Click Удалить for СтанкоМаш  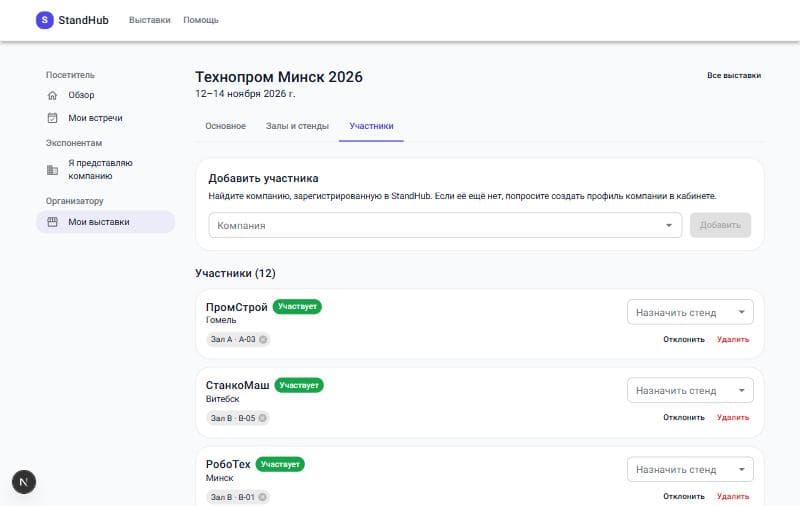[x=733, y=417]
